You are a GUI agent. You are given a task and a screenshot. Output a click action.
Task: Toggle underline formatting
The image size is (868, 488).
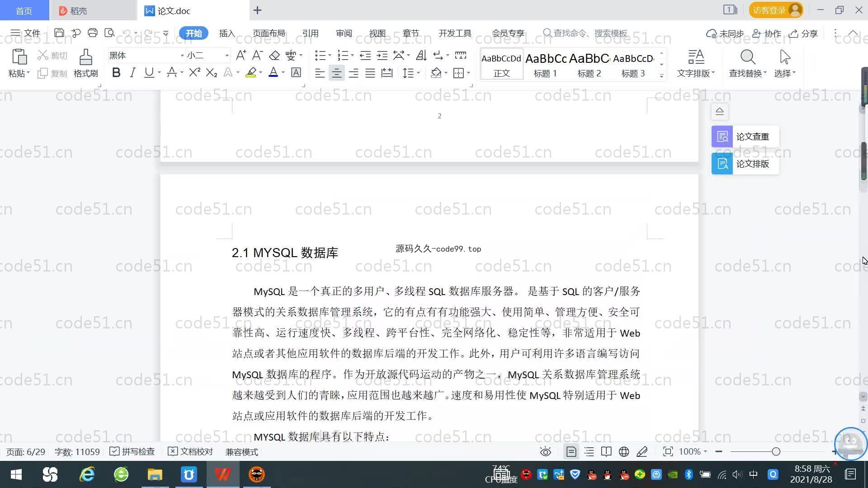[149, 73]
